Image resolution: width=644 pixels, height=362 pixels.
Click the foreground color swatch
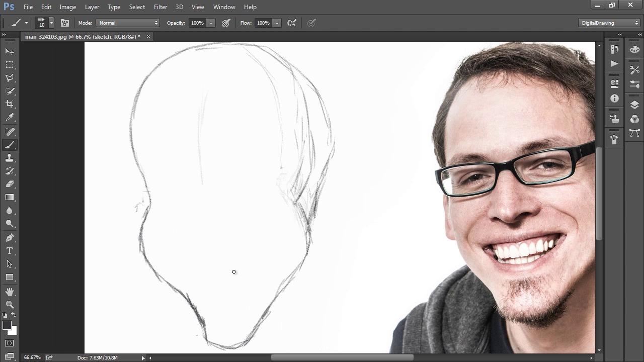pyautogui.click(x=7, y=326)
